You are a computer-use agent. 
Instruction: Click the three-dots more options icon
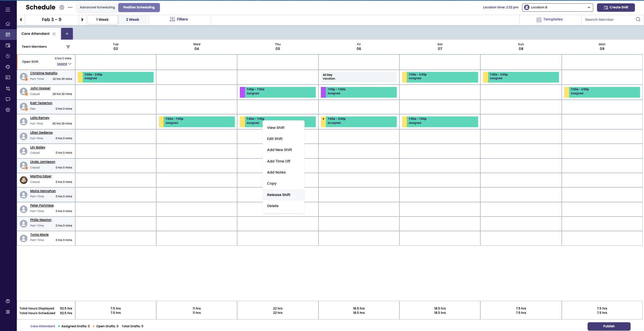tap(70, 7)
